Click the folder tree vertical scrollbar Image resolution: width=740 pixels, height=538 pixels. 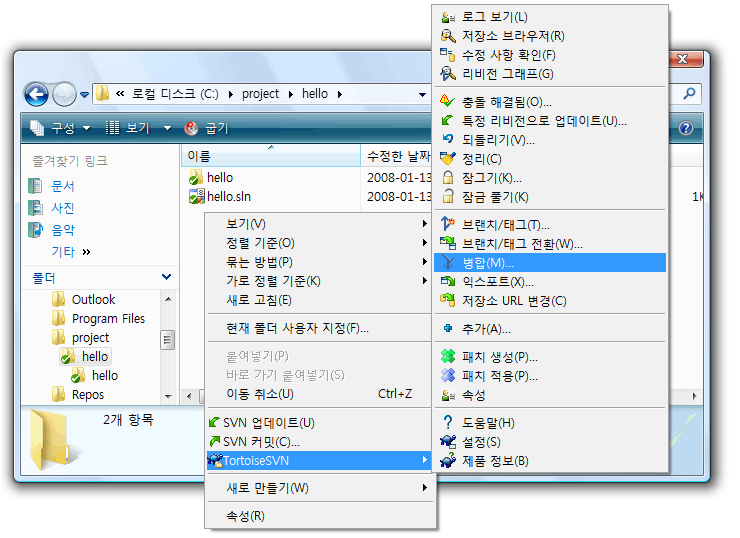(x=167, y=340)
